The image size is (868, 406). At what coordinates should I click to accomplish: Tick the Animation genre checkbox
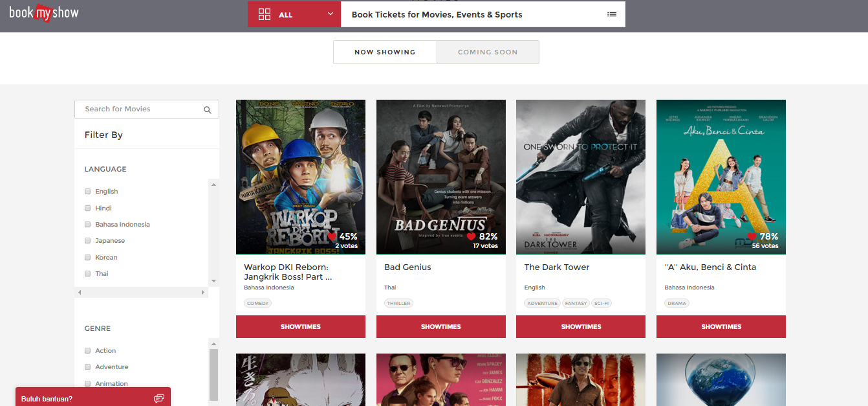pos(87,383)
